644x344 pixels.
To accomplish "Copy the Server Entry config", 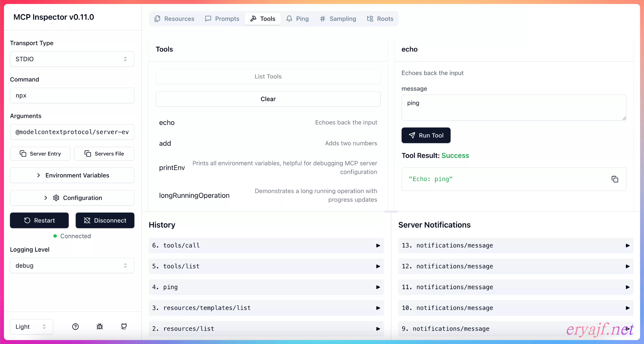I will (40, 153).
